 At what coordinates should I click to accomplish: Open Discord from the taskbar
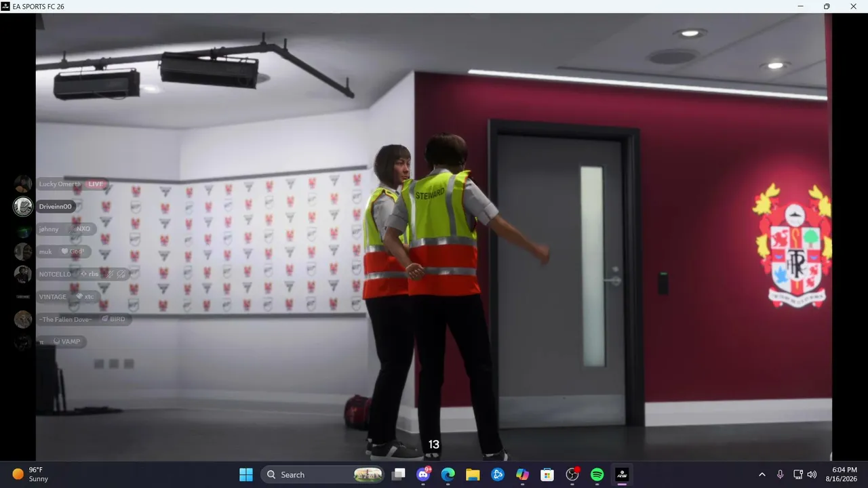point(424,474)
